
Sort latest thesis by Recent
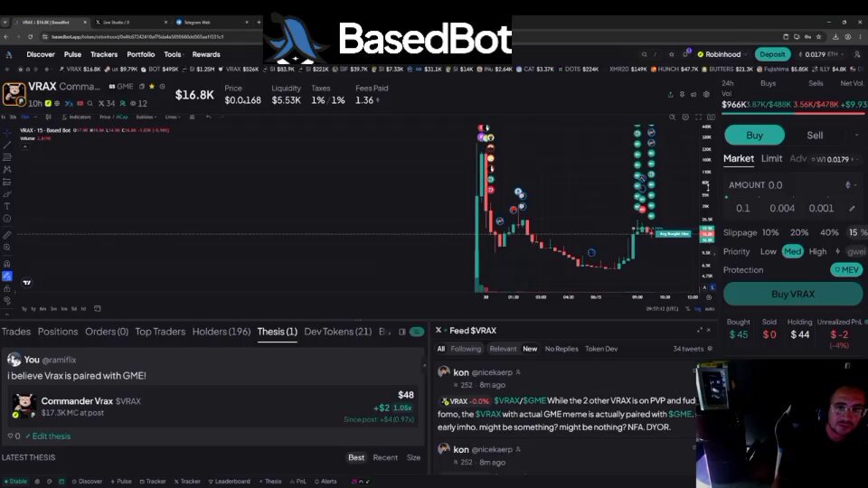click(385, 457)
